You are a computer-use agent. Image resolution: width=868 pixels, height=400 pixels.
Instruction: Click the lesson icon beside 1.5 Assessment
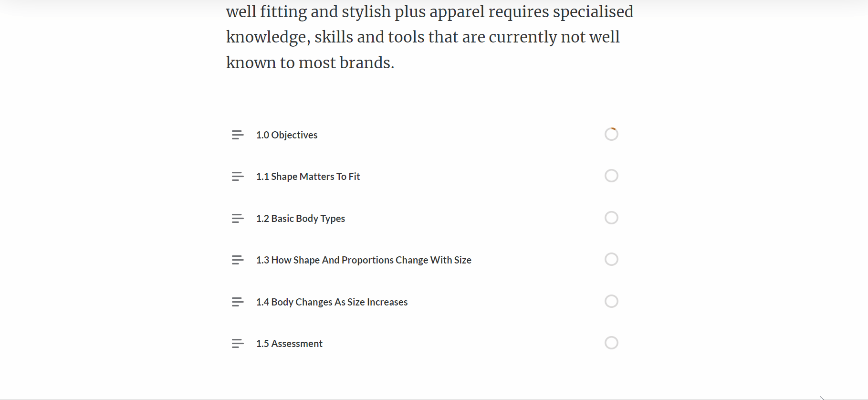click(x=238, y=344)
